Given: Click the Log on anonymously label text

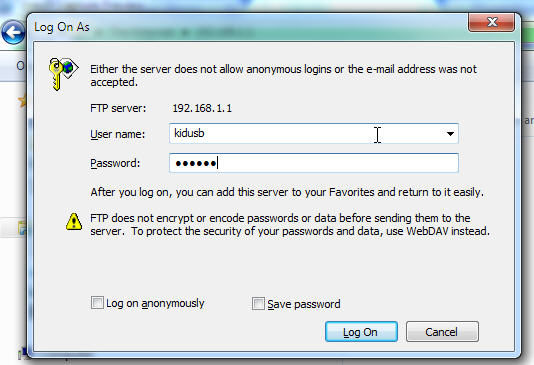Looking at the screenshot, I should (x=155, y=303).
